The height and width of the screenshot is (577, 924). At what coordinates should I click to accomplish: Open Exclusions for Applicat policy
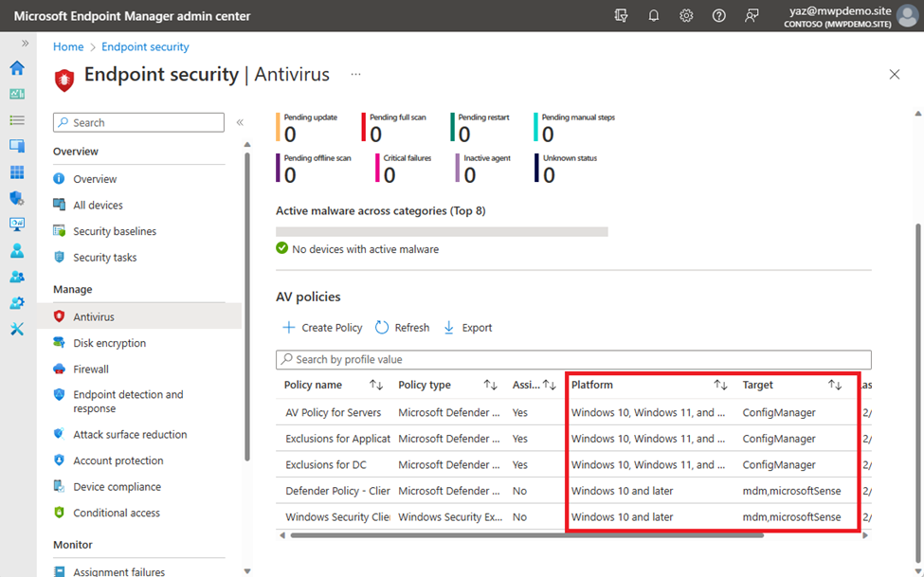click(x=337, y=439)
